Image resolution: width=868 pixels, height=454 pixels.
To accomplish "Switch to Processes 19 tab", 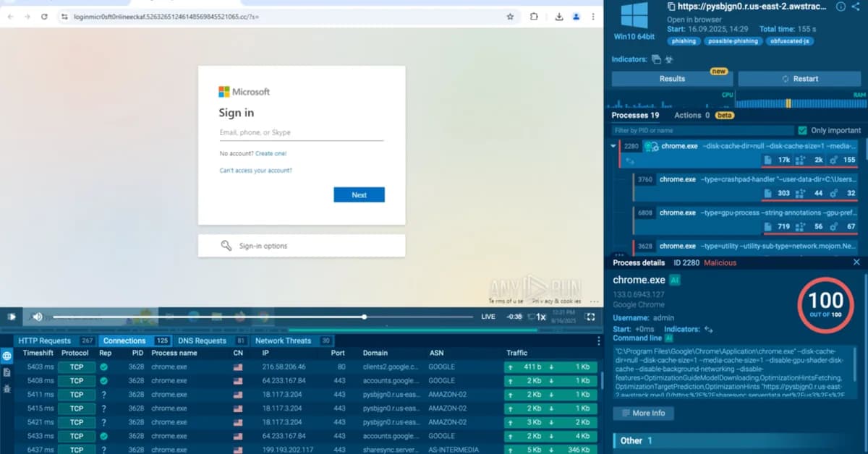I will tap(635, 115).
